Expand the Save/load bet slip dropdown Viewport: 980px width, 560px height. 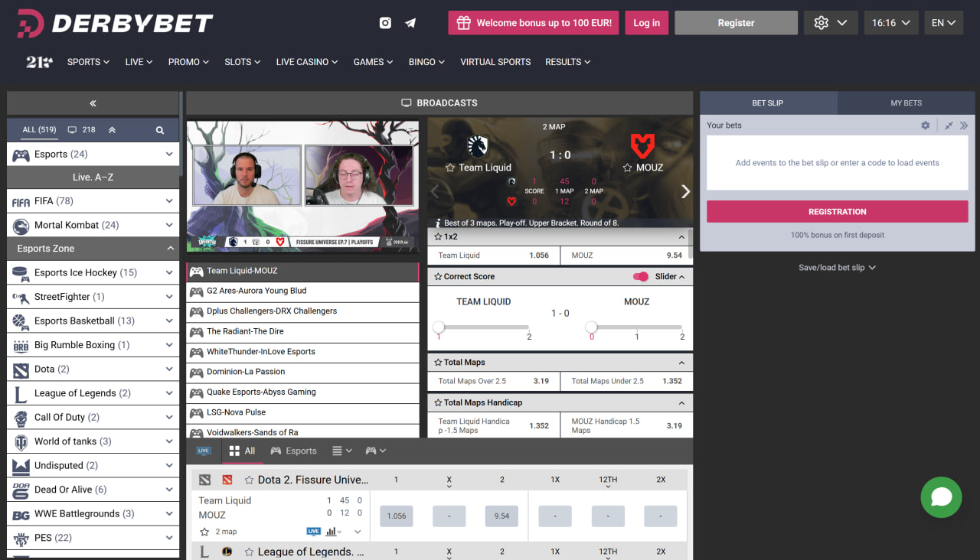pyautogui.click(x=837, y=268)
